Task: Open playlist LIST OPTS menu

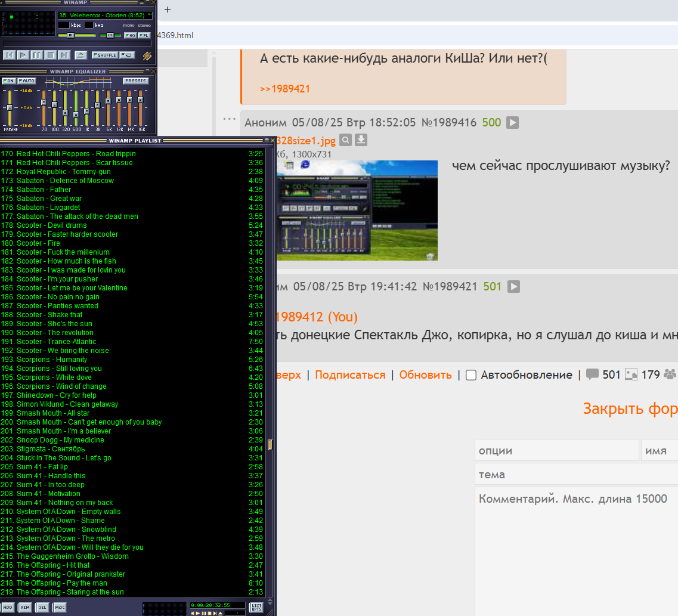Action: pos(256,608)
